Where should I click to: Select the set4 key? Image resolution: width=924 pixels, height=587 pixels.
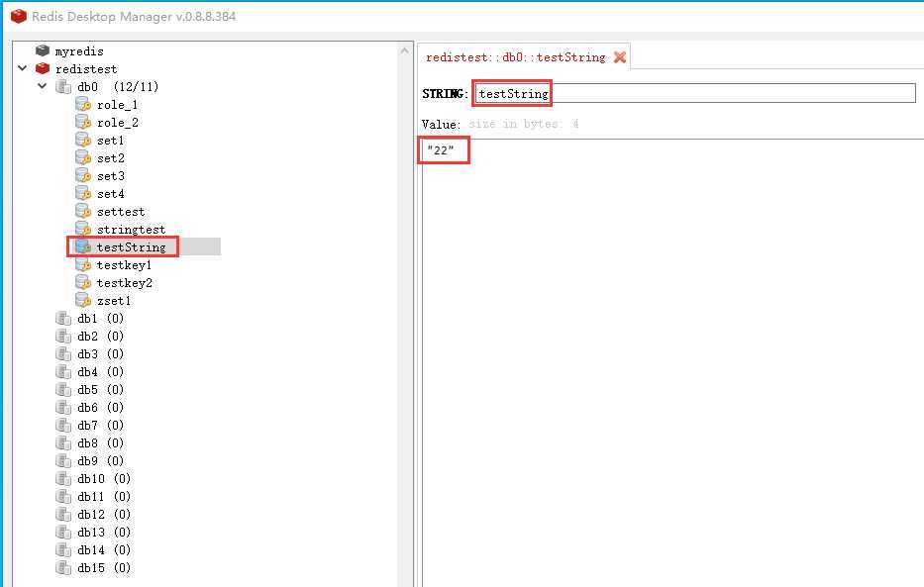(110, 194)
